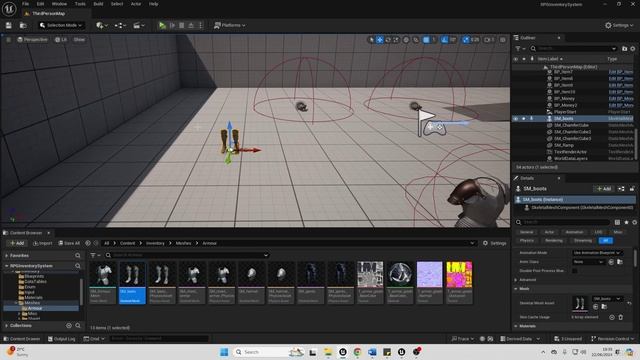640x360 pixels.
Task: Toggle visibility eye for SM_boots in Outliner
Action: [516, 118]
